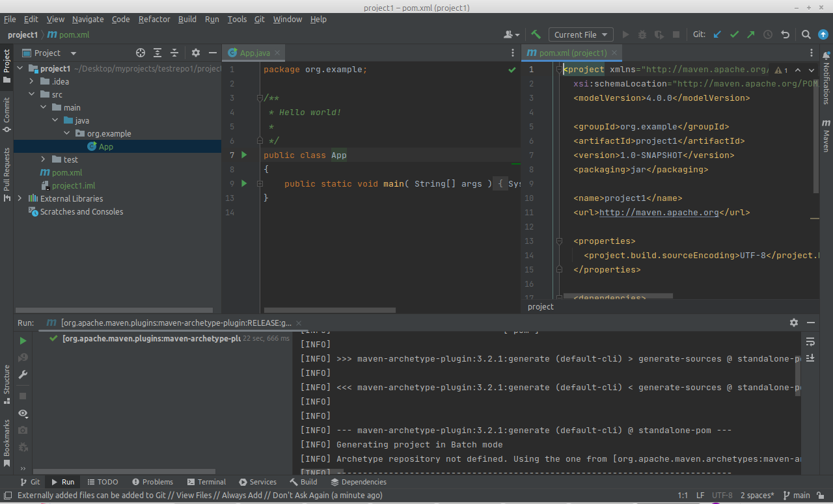Hide the Run tool window
The width and height of the screenshot is (833, 504).
(x=811, y=323)
